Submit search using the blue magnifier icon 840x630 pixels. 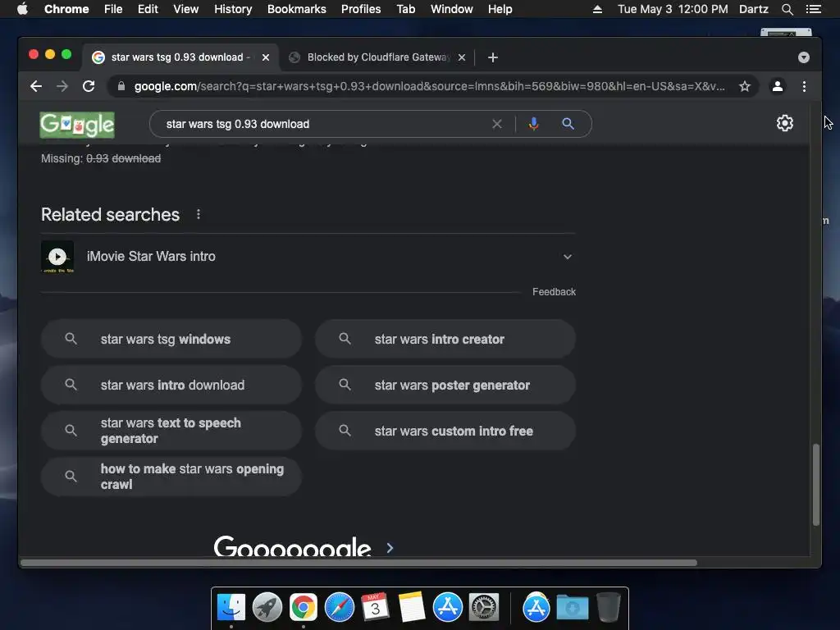point(568,124)
